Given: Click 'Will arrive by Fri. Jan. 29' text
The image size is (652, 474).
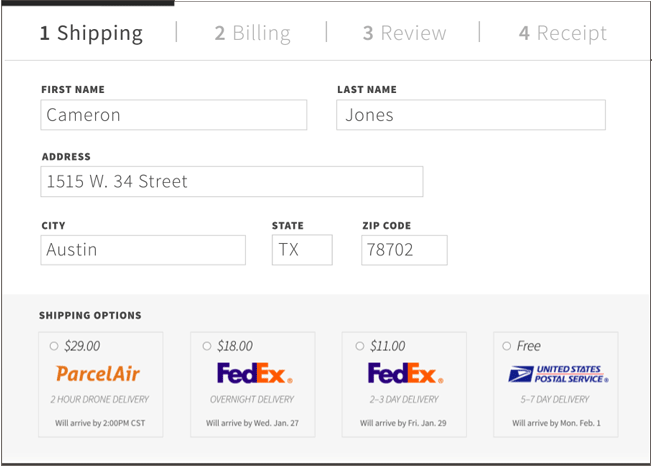Looking at the screenshot, I should click(403, 423).
